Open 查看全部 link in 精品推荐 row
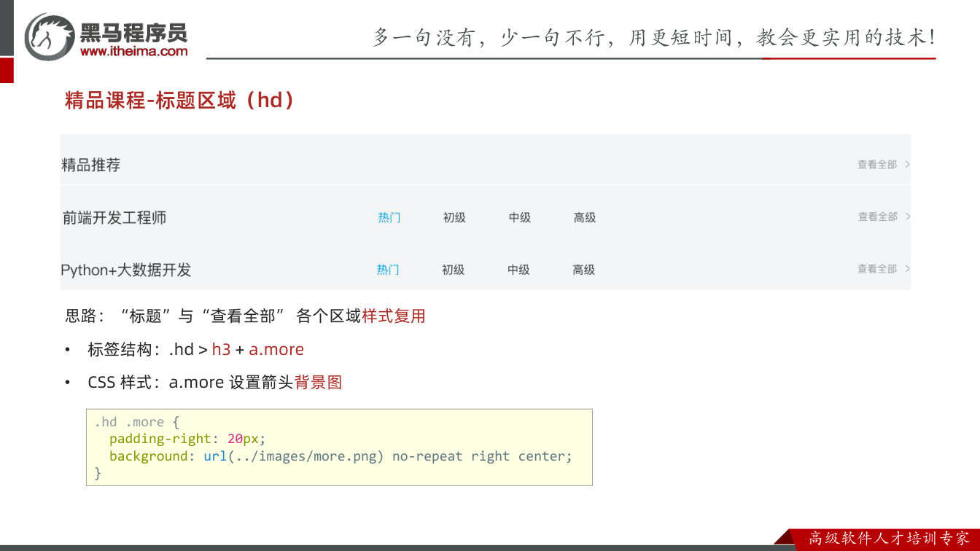 point(877,165)
